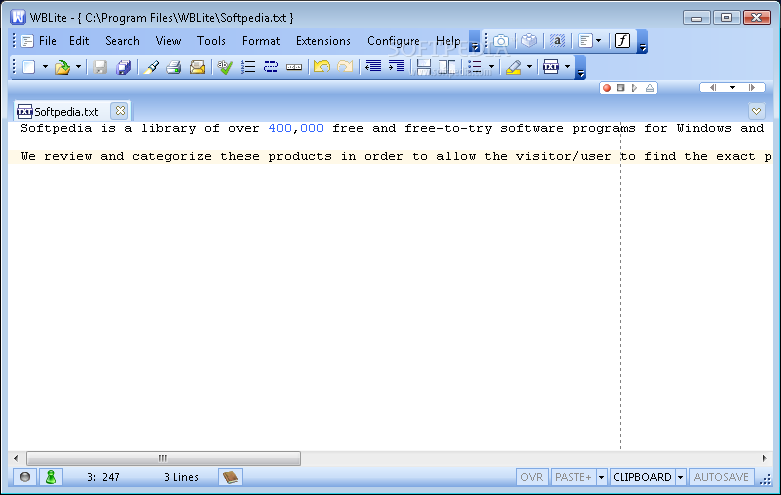The image size is (781, 495).
Task: Open the File menu
Action: tap(48, 41)
